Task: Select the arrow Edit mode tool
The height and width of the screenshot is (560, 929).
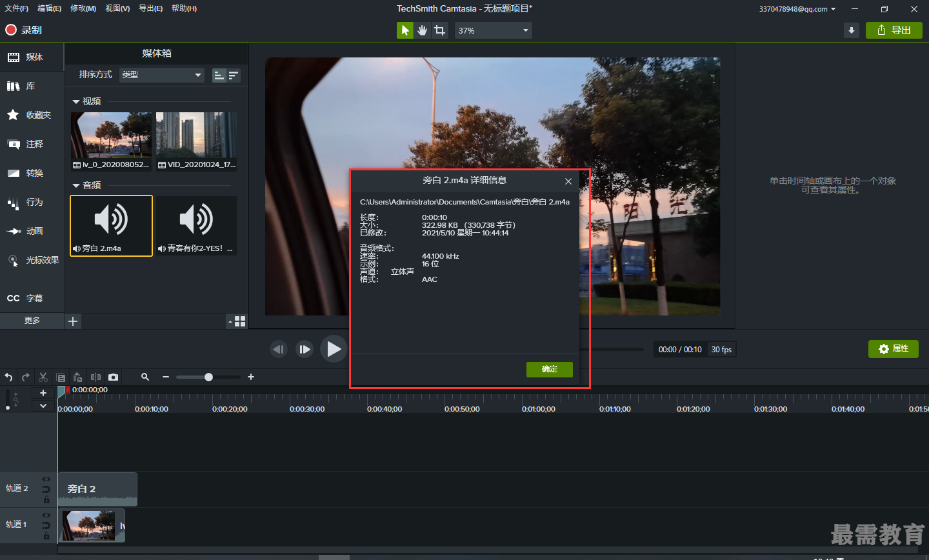Action: point(405,30)
